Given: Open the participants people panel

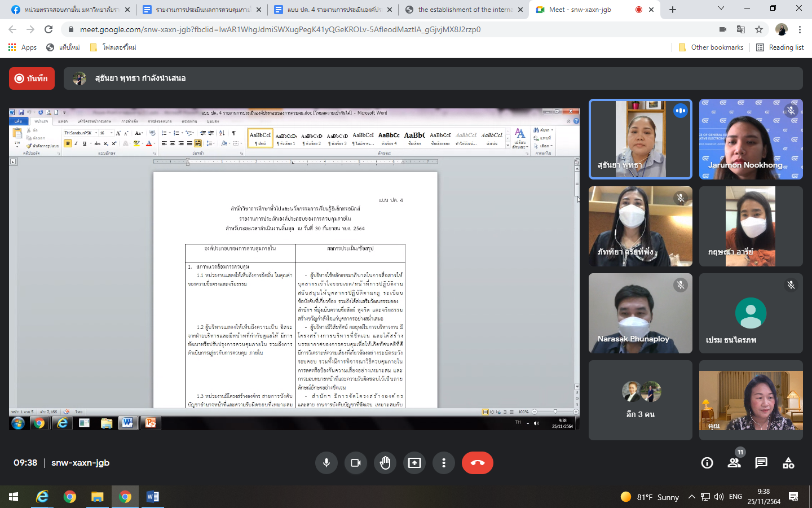Looking at the screenshot, I should coord(734,463).
